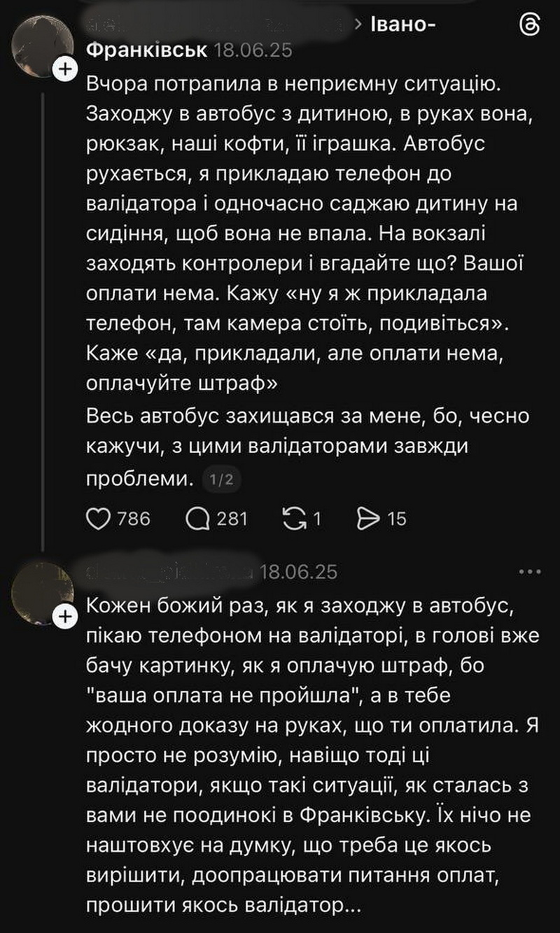Open replies via the comment bubble icon
This screenshot has width=560, height=933.
pos(198,518)
